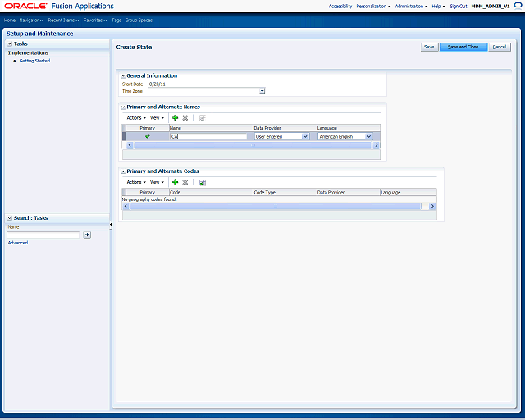The height and width of the screenshot is (420, 525).
Task: Click the Data Provider column header in Names table
Action: click(285, 128)
